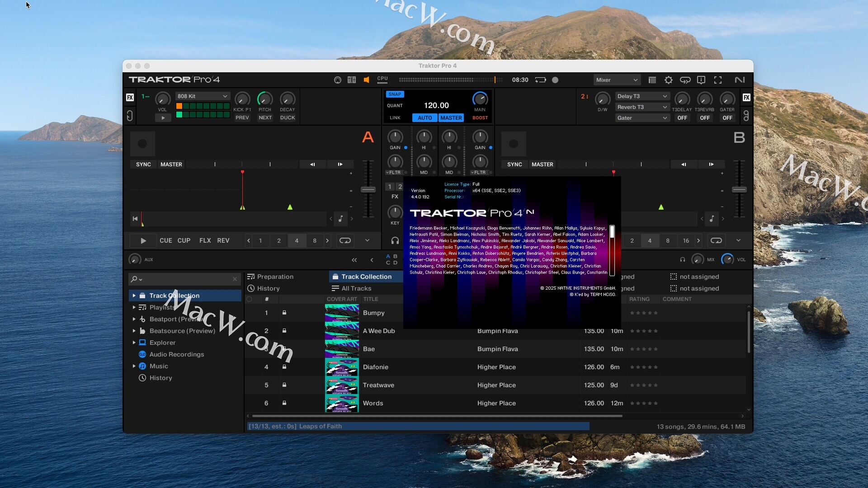Image resolution: width=868 pixels, height=488 pixels.
Task: Open the preferences gear icon
Action: 668,80
